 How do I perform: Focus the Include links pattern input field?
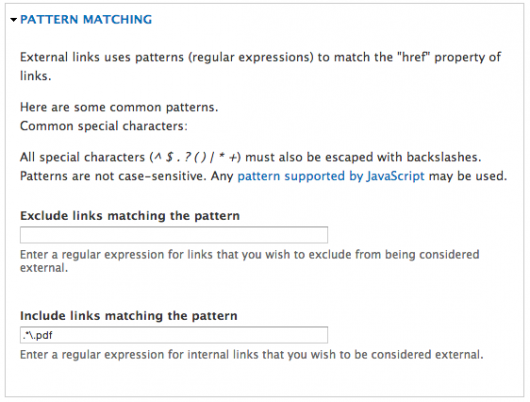point(174,335)
